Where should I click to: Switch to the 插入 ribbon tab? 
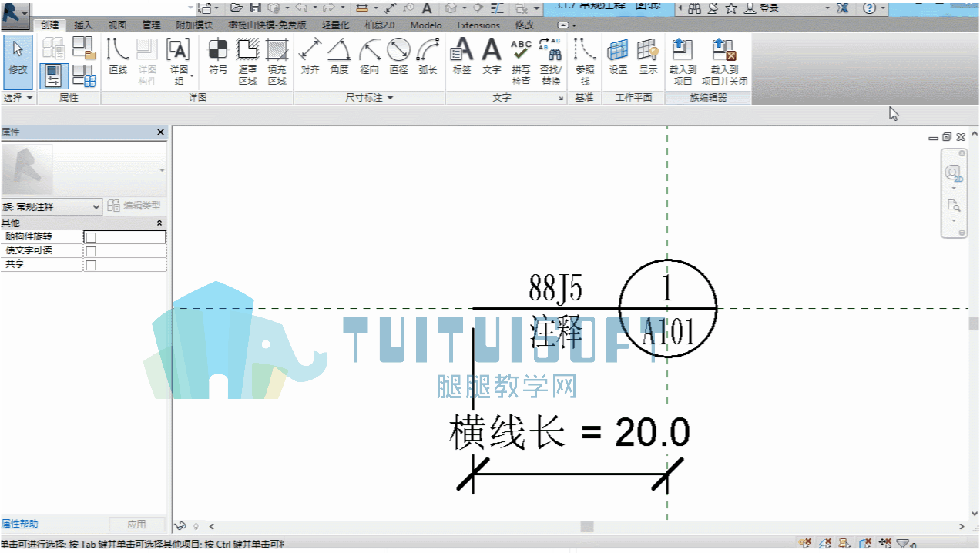[x=83, y=25]
